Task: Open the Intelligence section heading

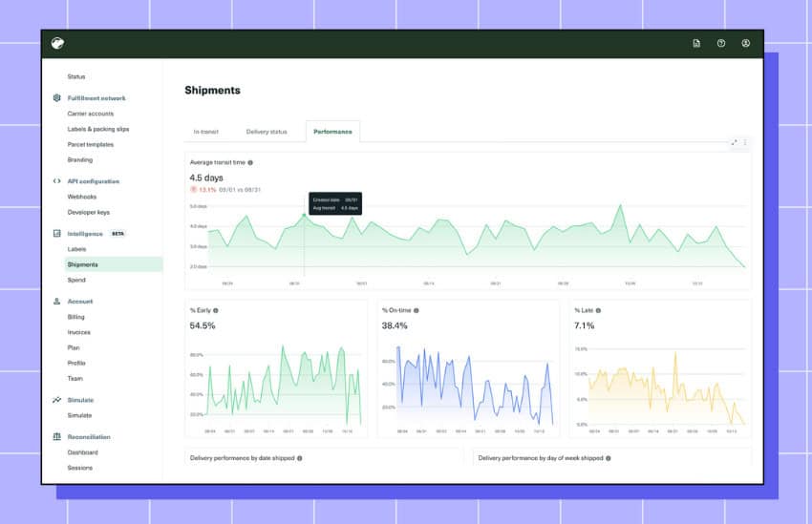Action: 85,234
